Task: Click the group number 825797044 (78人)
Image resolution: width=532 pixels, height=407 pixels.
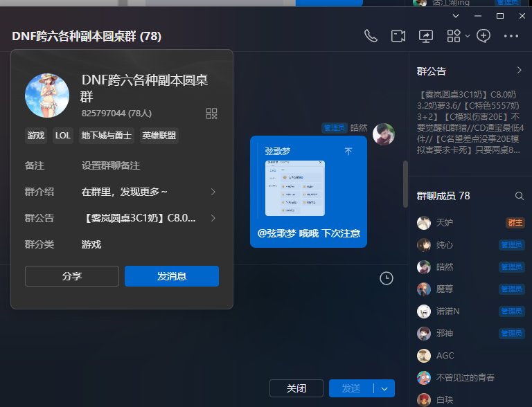Action: [116, 114]
